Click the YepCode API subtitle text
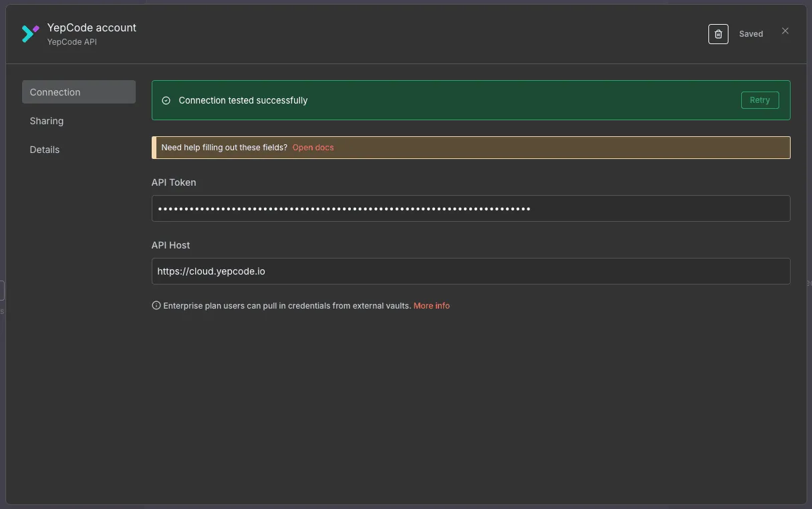 coord(72,42)
